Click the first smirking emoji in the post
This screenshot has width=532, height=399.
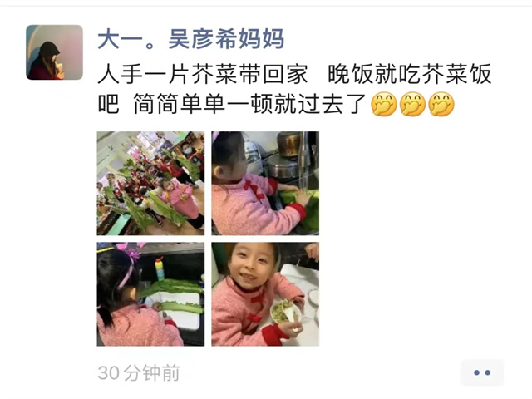[x=384, y=104]
